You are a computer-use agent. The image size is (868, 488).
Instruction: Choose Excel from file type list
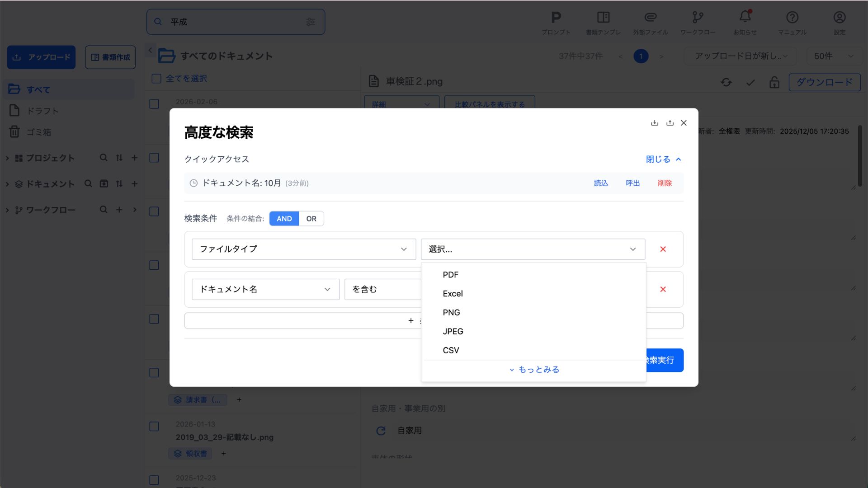point(453,294)
